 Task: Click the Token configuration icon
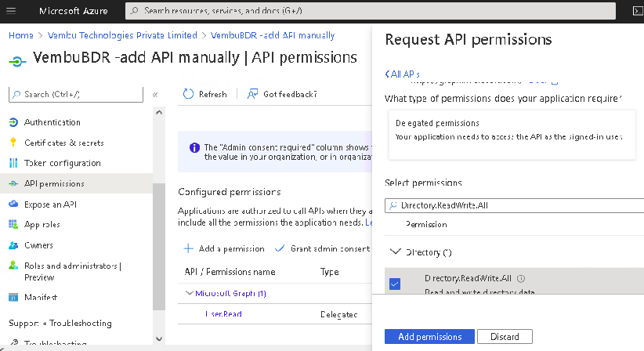pos(13,163)
